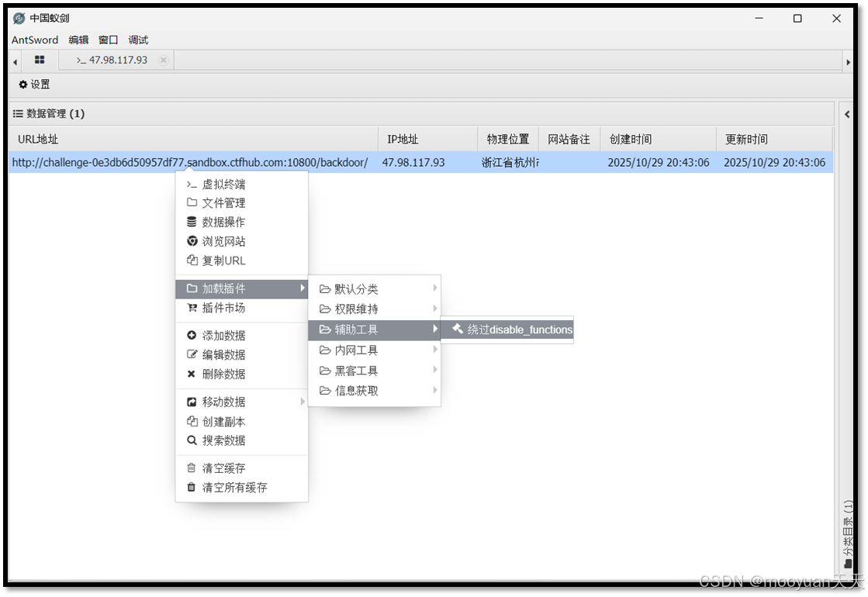
Task: Choose 删除数据 in the context menu
Action: 241,374
